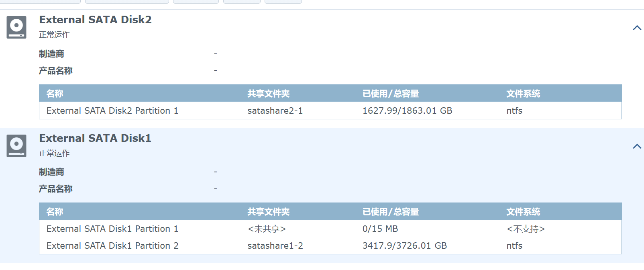Click the satashare1-2 shared folder entry
This screenshot has width=644, height=270.
point(275,245)
